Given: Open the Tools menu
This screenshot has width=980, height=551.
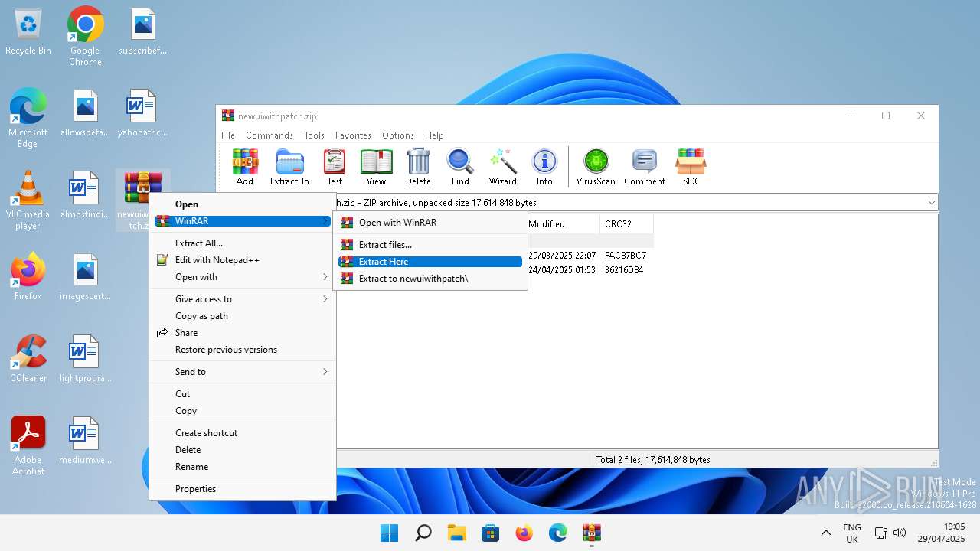Looking at the screenshot, I should click(314, 135).
